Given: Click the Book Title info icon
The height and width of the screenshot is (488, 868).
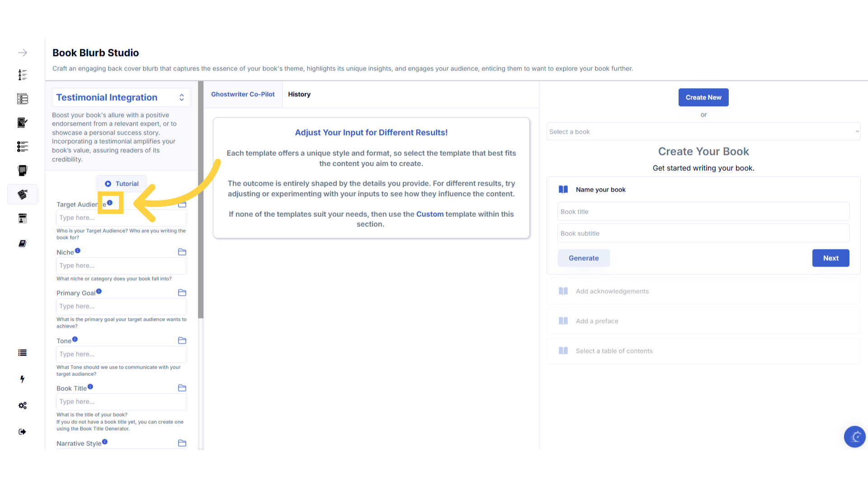Looking at the screenshot, I should coord(90,387).
